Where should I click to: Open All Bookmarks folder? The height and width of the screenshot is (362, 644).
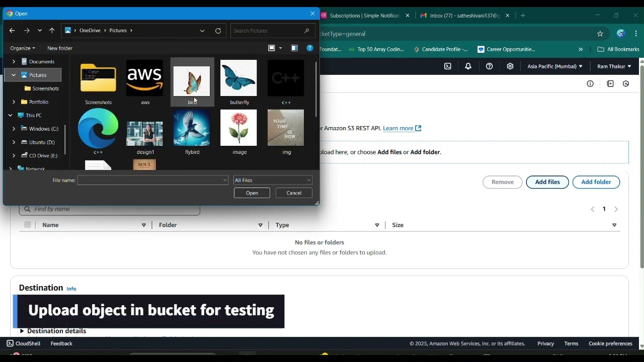[618, 49]
